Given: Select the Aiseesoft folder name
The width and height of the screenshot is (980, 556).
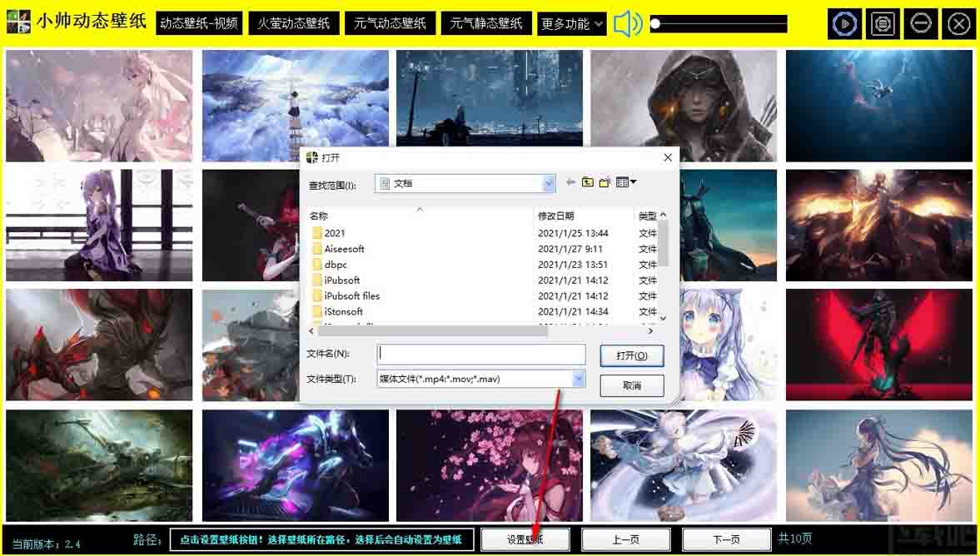Looking at the screenshot, I should click(345, 249).
